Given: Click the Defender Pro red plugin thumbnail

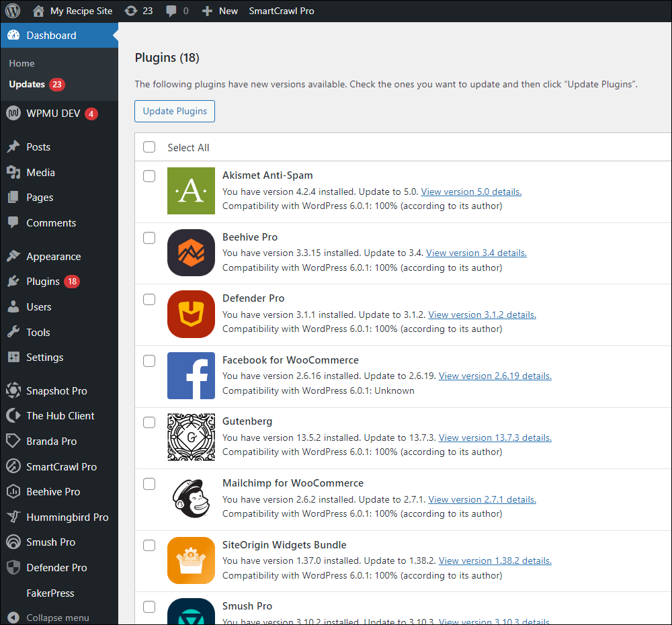Looking at the screenshot, I should [191, 315].
